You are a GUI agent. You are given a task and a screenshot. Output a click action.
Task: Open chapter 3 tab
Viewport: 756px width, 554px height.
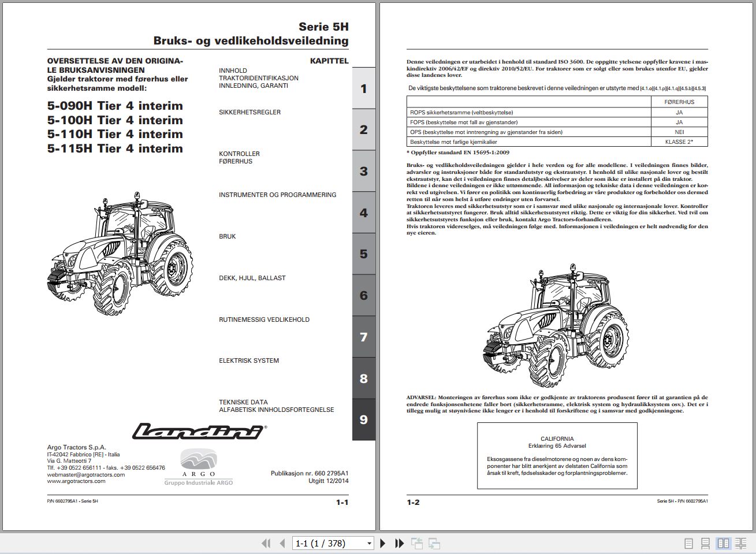pos(364,171)
